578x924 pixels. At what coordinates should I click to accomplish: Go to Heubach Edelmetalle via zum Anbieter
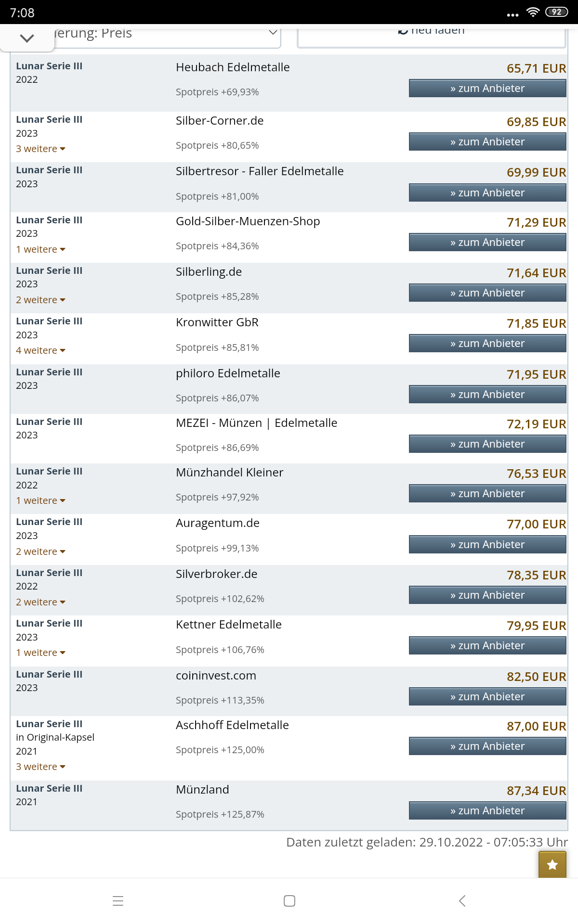point(487,89)
